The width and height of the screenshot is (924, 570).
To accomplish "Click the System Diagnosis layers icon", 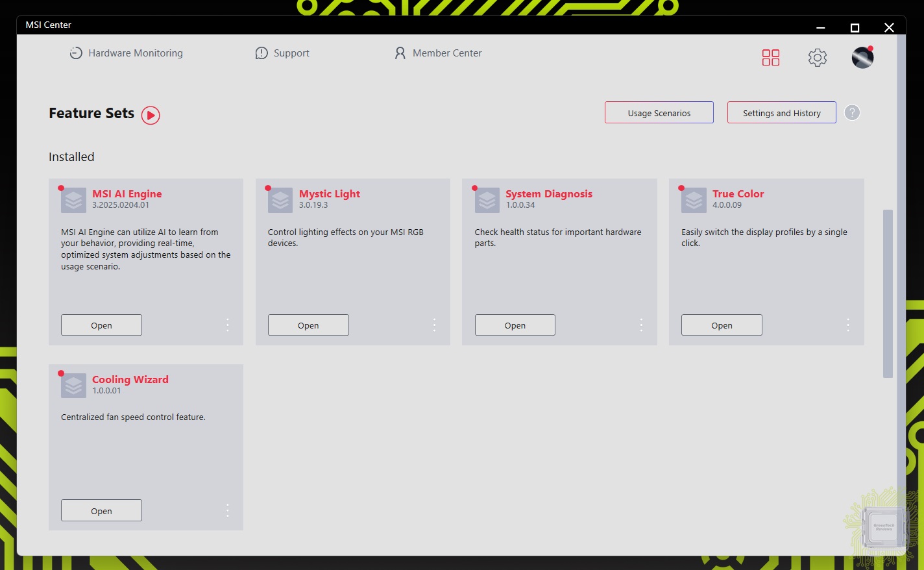I will [x=487, y=201].
